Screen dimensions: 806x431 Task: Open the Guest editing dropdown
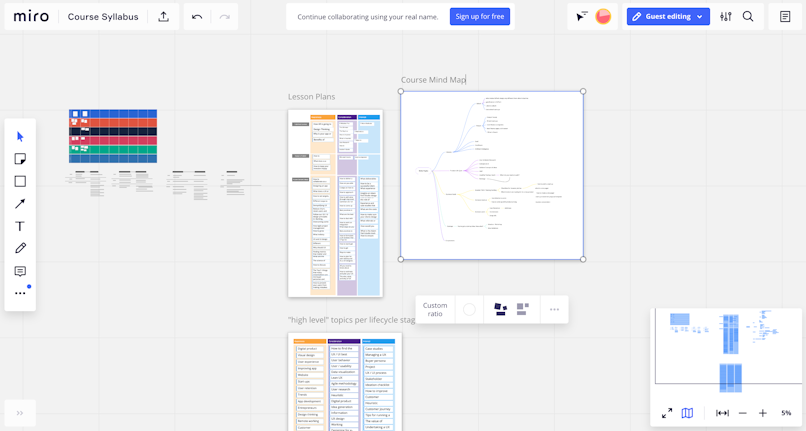[668, 16]
